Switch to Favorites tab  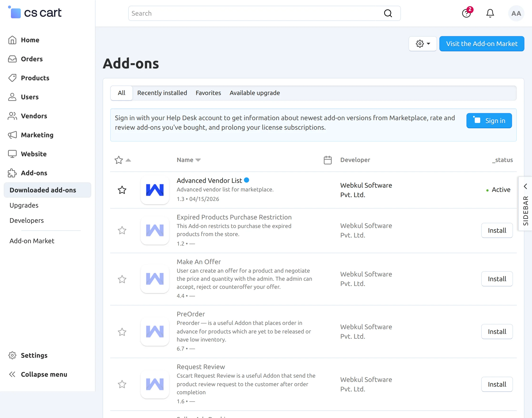click(x=208, y=93)
